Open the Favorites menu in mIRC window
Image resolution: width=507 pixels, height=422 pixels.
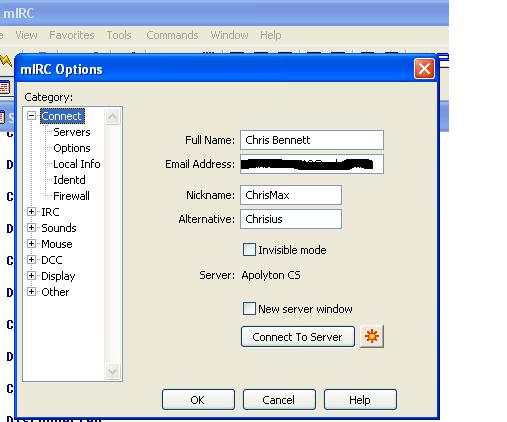(x=72, y=35)
